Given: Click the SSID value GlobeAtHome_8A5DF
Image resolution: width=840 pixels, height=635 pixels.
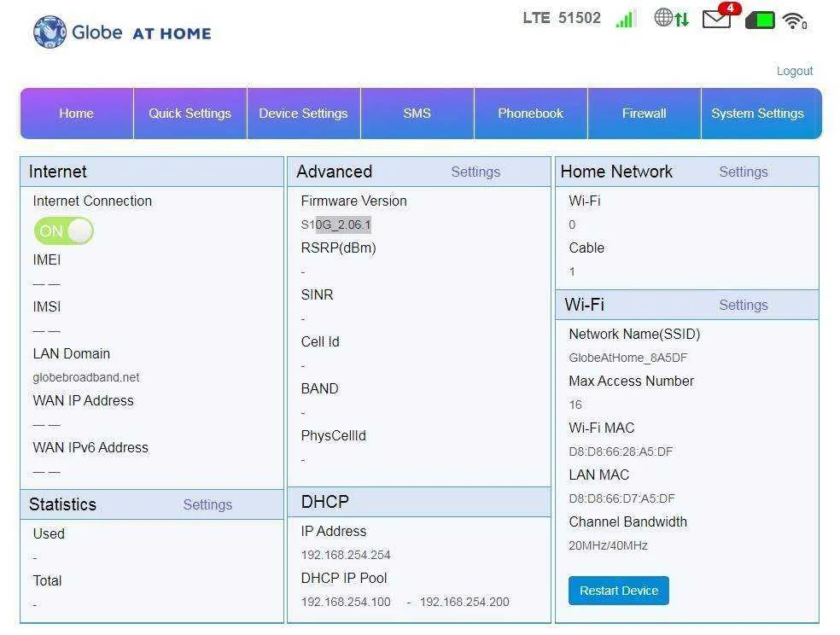Looking at the screenshot, I should point(627,358).
